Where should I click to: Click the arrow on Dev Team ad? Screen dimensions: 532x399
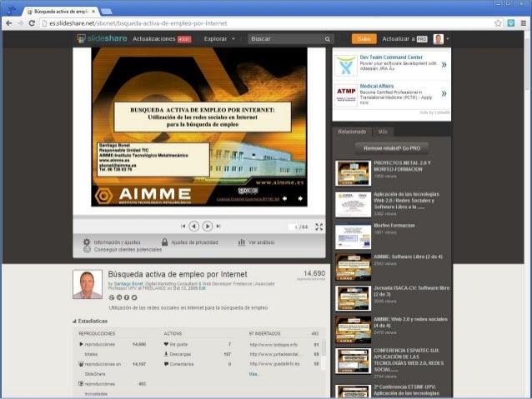point(444,65)
